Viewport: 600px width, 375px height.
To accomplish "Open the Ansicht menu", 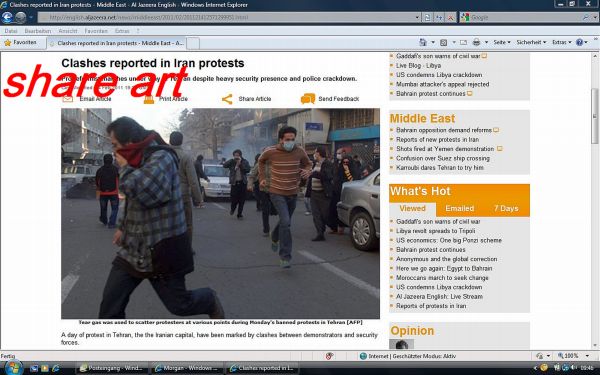I will (x=68, y=31).
